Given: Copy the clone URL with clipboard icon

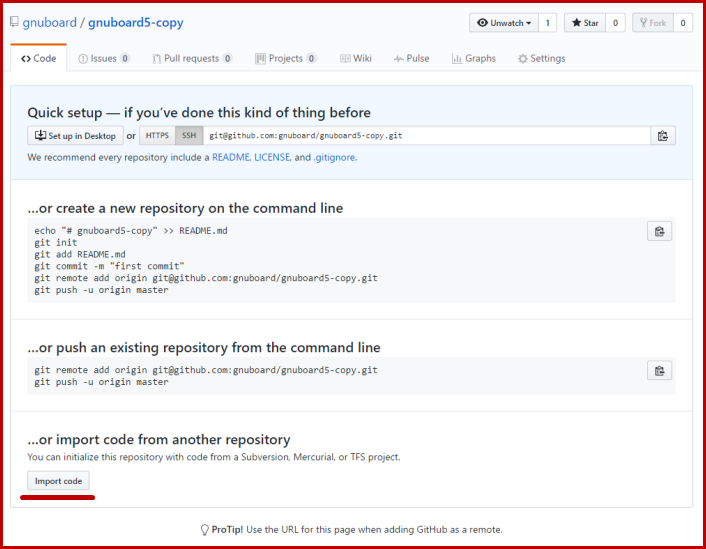Looking at the screenshot, I should point(662,136).
